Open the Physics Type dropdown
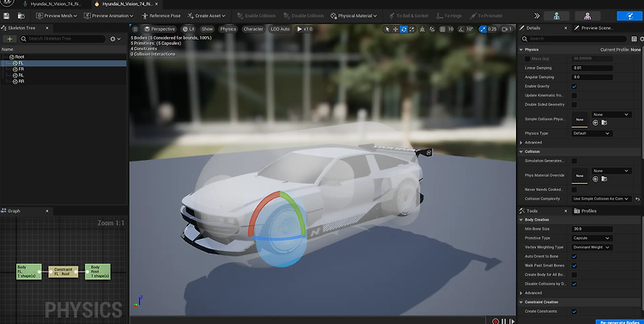 pos(592,133)
